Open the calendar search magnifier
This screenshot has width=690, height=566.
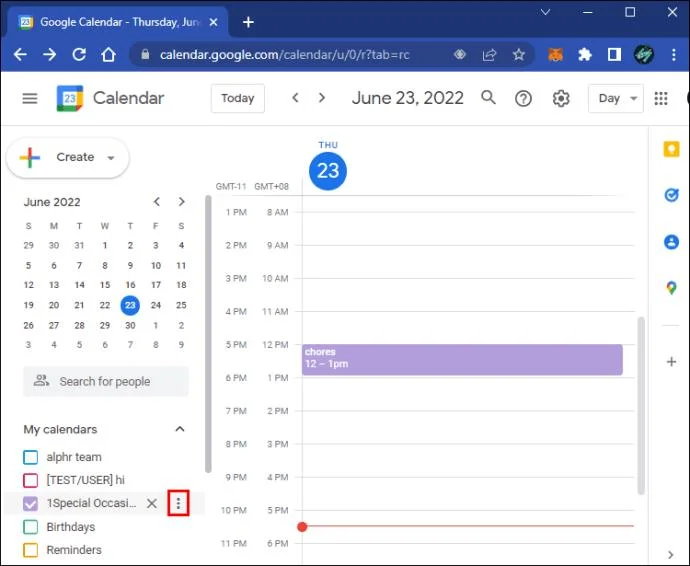click(x=488, y=98)
